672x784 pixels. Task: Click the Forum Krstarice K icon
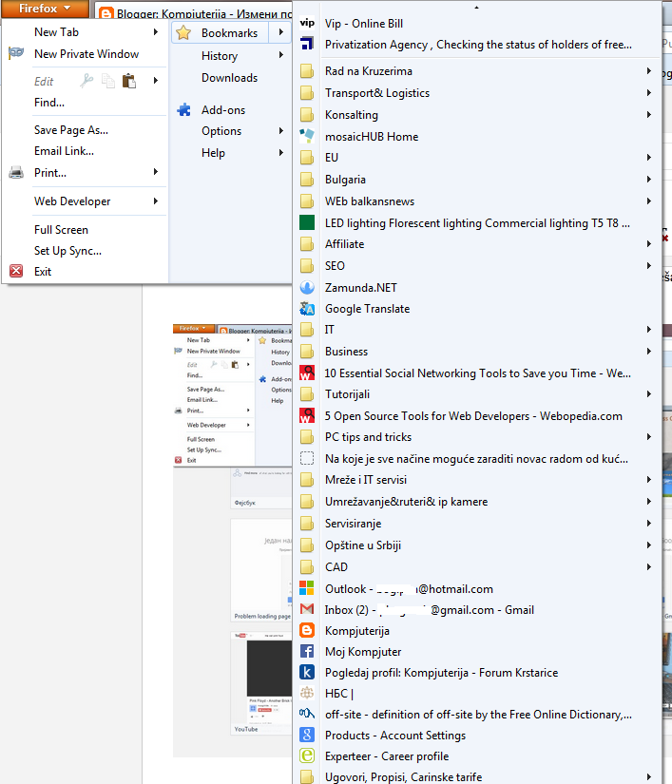307,672
